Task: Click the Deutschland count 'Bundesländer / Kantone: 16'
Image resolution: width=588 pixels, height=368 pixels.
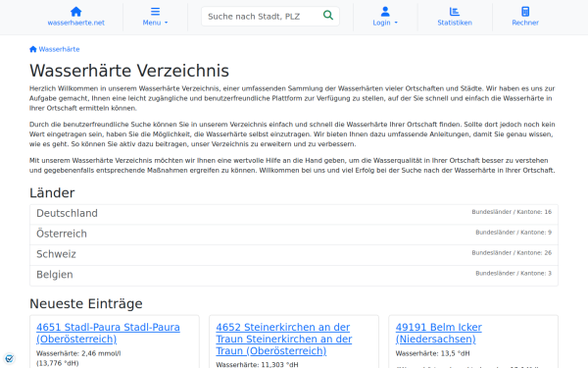Action: [512, 212]
